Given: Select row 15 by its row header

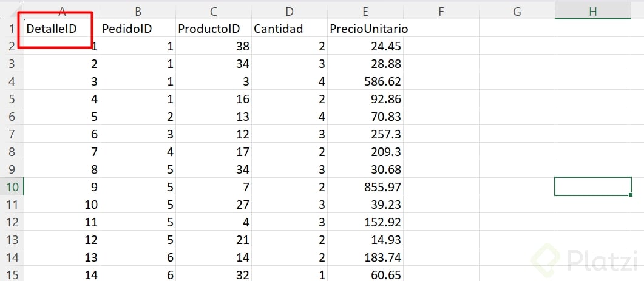Looking at the screenshot, I should click(x=11, y=275).
